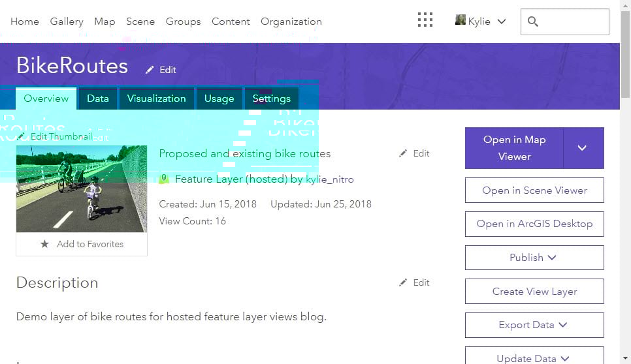
Task: Click Open in ArcGIS Desktop button
Action: 534,224
